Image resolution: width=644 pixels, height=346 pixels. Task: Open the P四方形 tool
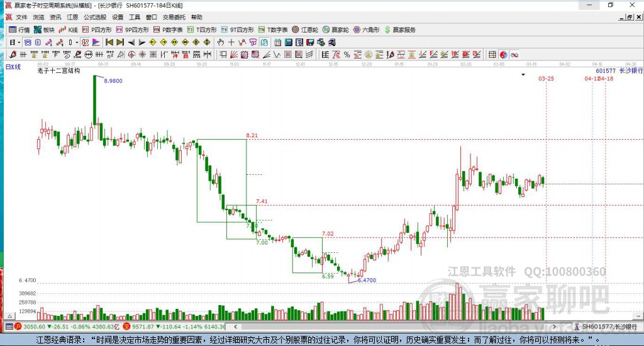click(x=97, y=30)
